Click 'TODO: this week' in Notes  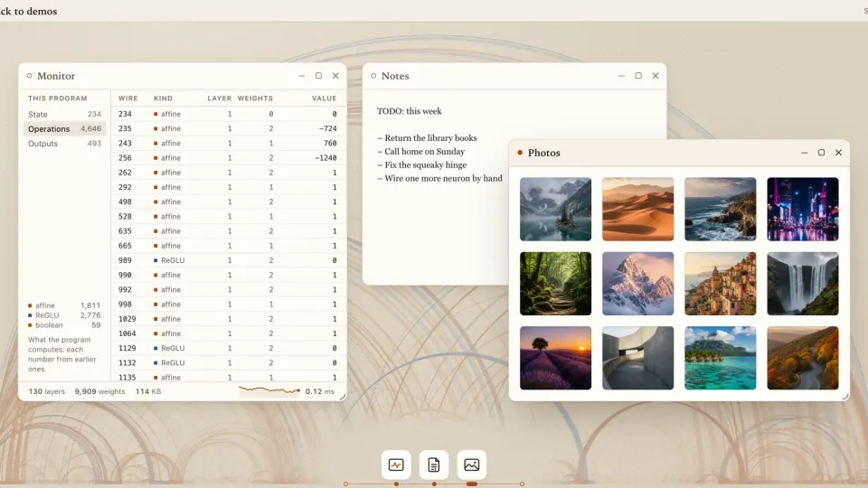tap(409, 111)
